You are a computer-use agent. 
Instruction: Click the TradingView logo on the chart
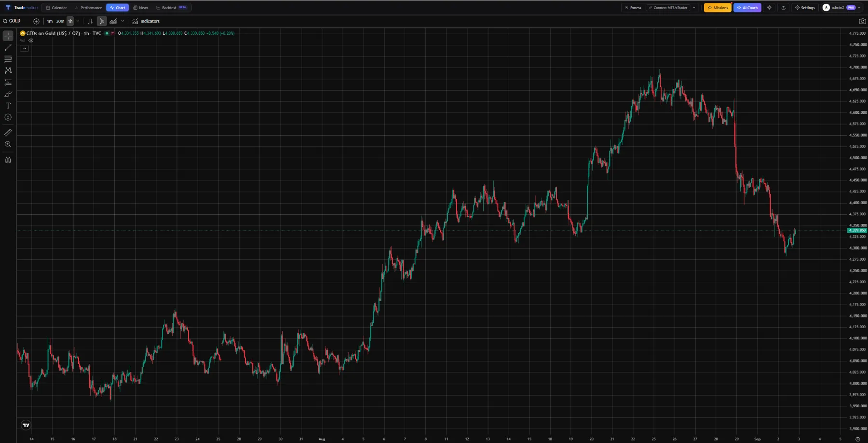[x=26, y=425]
